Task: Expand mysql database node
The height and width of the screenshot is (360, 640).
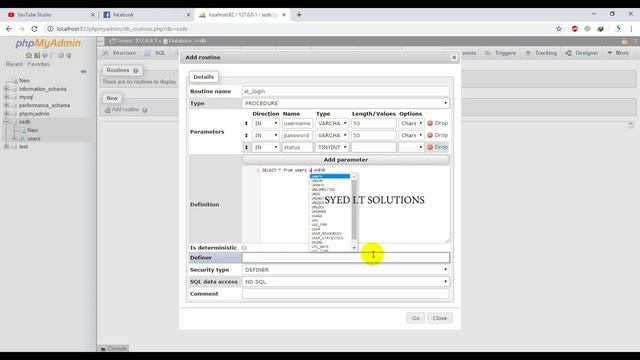Action: 7,97
